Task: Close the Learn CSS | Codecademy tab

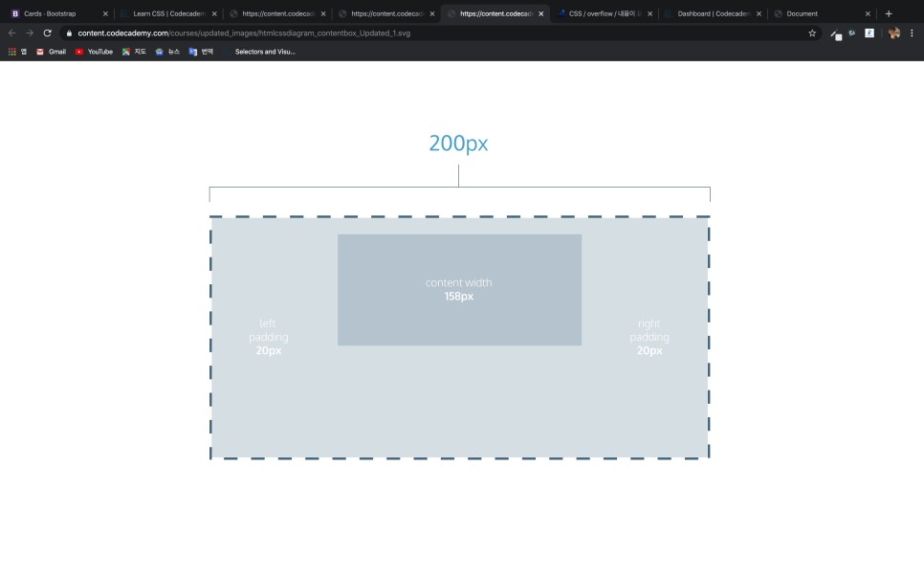Action: click(x=214, y=13)
